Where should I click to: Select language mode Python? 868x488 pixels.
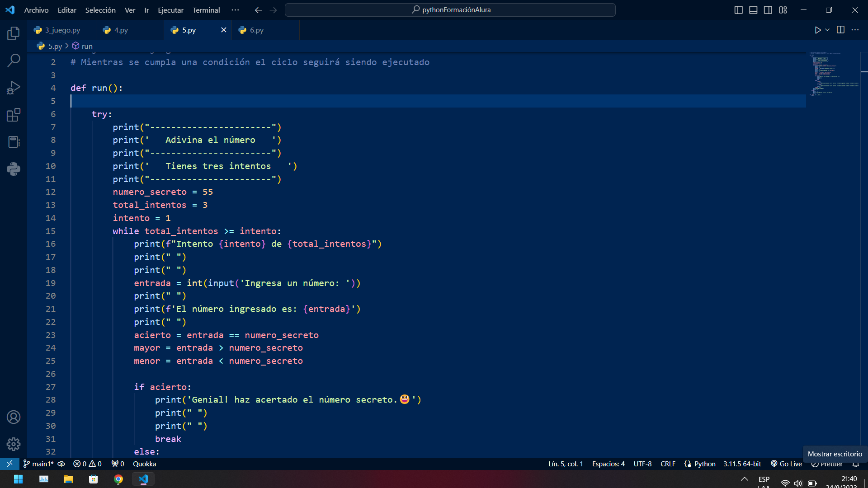(x=705, y=464)
